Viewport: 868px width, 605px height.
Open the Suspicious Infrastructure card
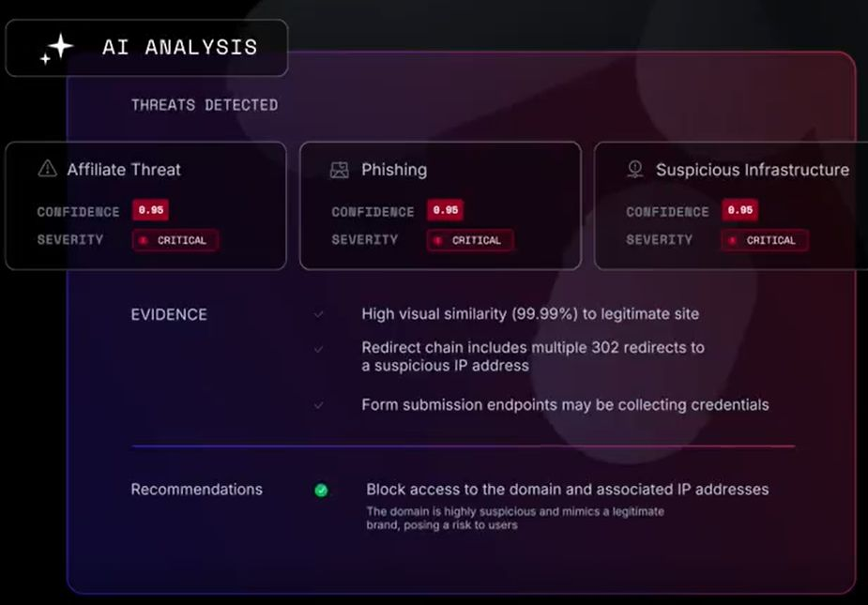[x=731, y=206]
